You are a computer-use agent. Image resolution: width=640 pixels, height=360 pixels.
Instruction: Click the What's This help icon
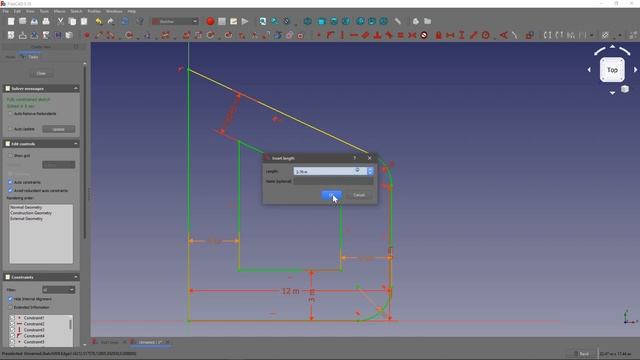140,21
